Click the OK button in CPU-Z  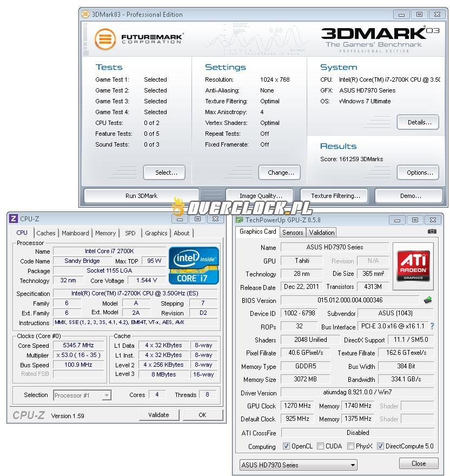[x=203, y=415]
